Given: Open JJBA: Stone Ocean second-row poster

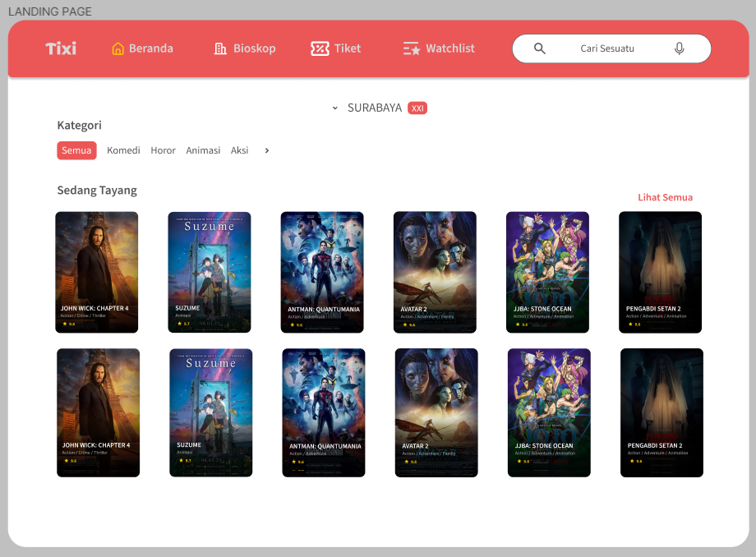Looking at the screenshot, I should tap(549, 413).
